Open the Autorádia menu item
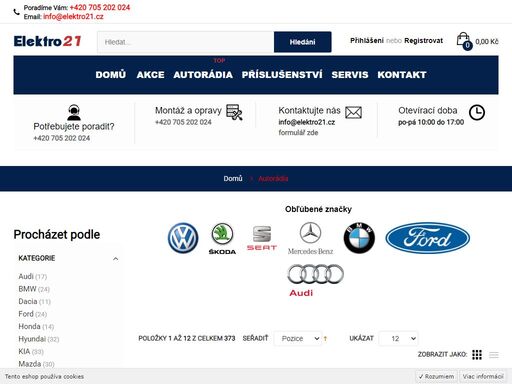 coord(203,75)
